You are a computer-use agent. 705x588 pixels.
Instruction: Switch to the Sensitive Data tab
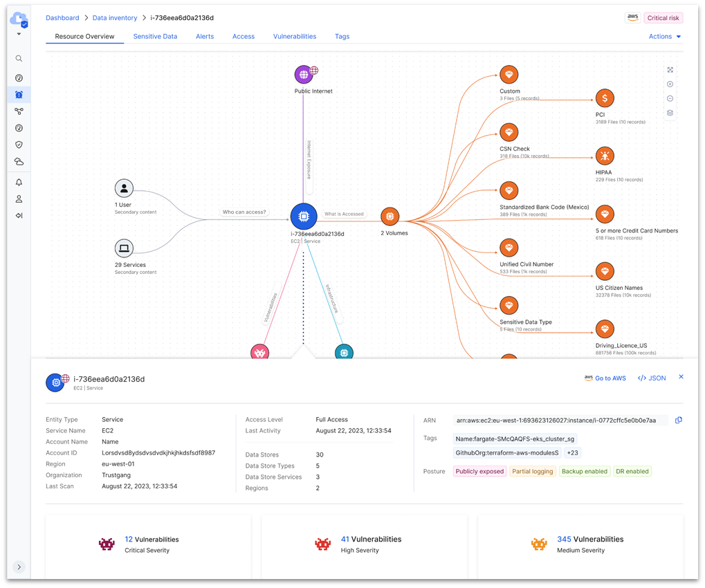pyautogui.click(x=155, y=37)
